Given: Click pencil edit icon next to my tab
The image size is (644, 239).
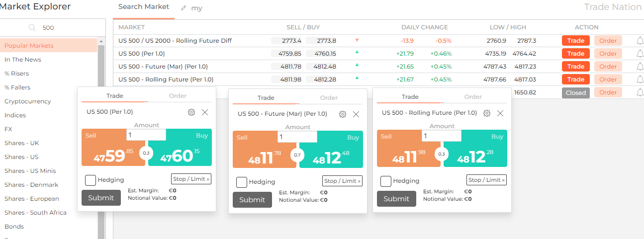Looking at the screenshot, I should coord(184,8).
